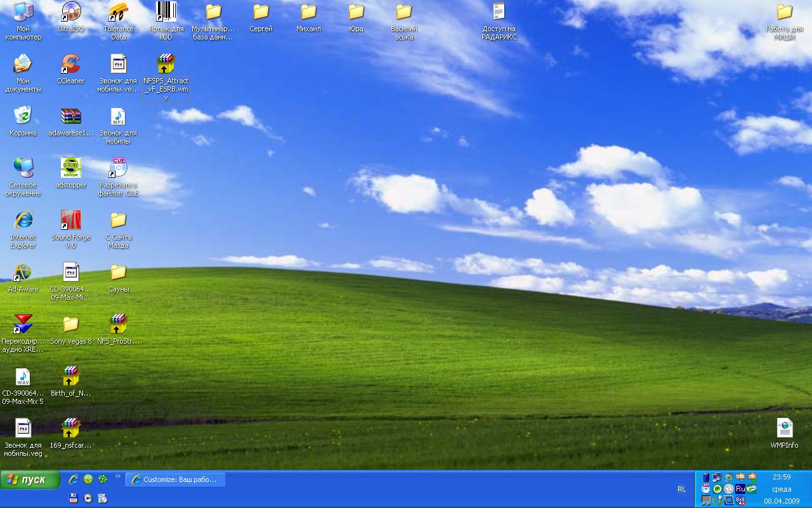Open the пуск Start menu

click(30, 479)
